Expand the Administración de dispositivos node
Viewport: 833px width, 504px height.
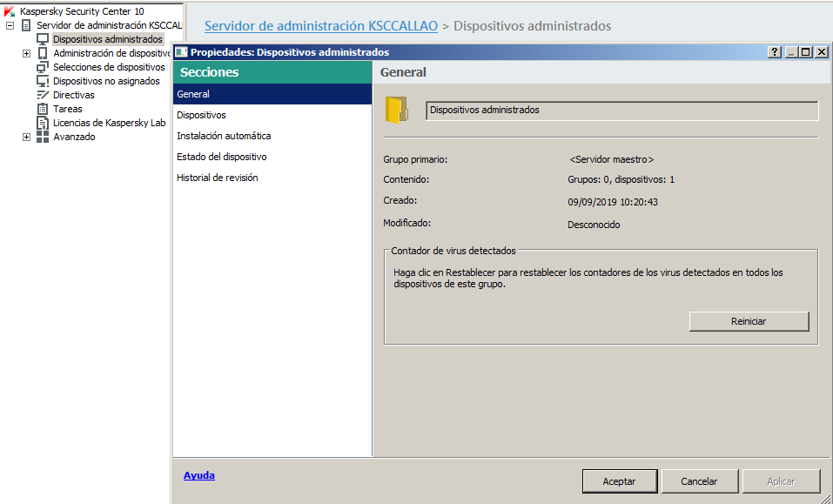click(27, 54)
